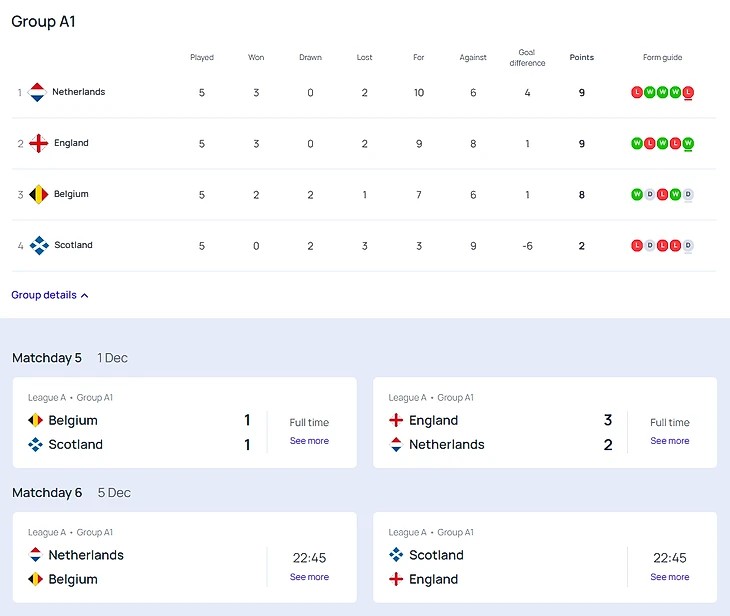Click the Scotland flag icon in standings table
The height and width of the screenshot is (616, 730).
click(38, 245)
